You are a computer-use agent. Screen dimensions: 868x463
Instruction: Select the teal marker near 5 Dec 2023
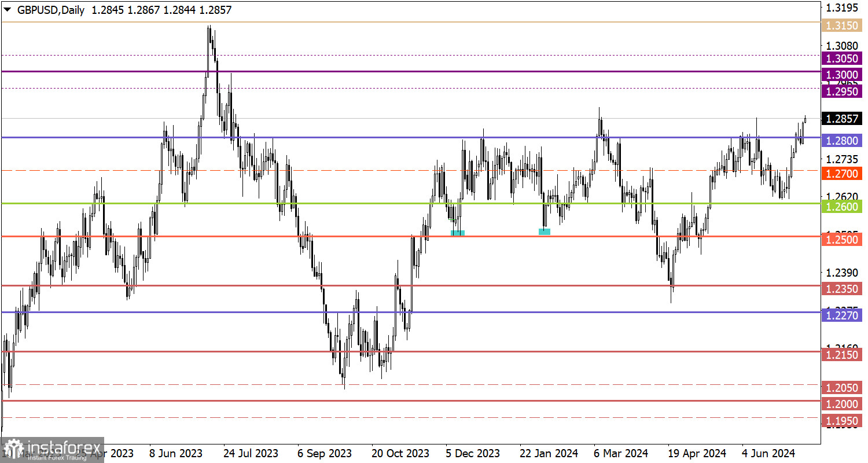pos(457,233)
